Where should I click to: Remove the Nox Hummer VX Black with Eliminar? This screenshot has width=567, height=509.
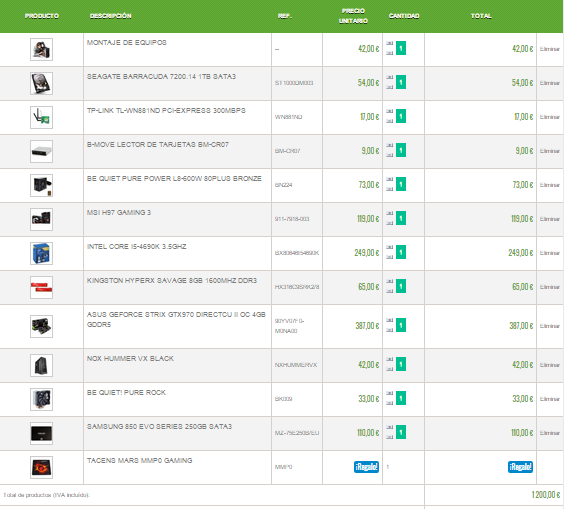tap(550, 365)
